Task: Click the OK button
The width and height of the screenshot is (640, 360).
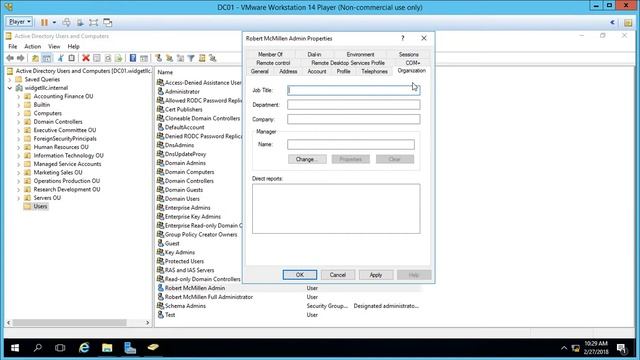Action: point(300,275)
